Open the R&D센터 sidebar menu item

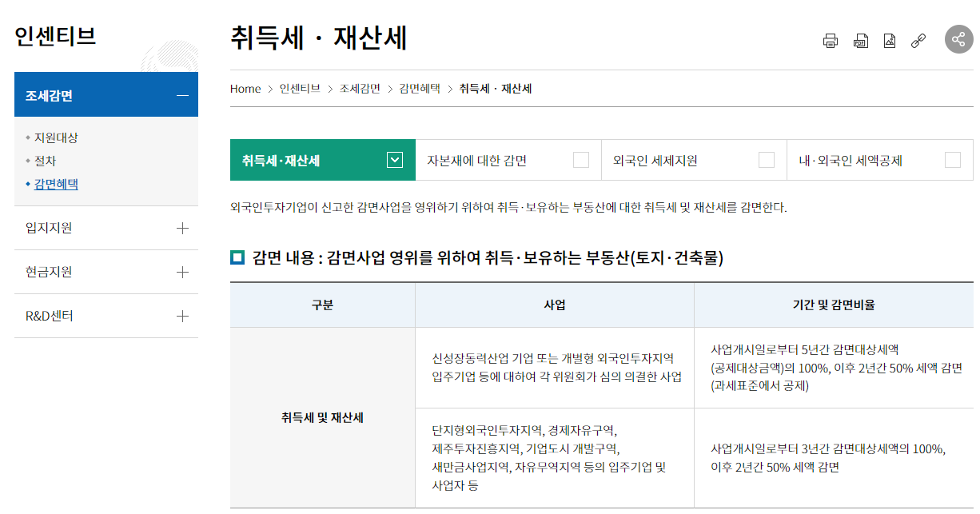tap(106, 316)
